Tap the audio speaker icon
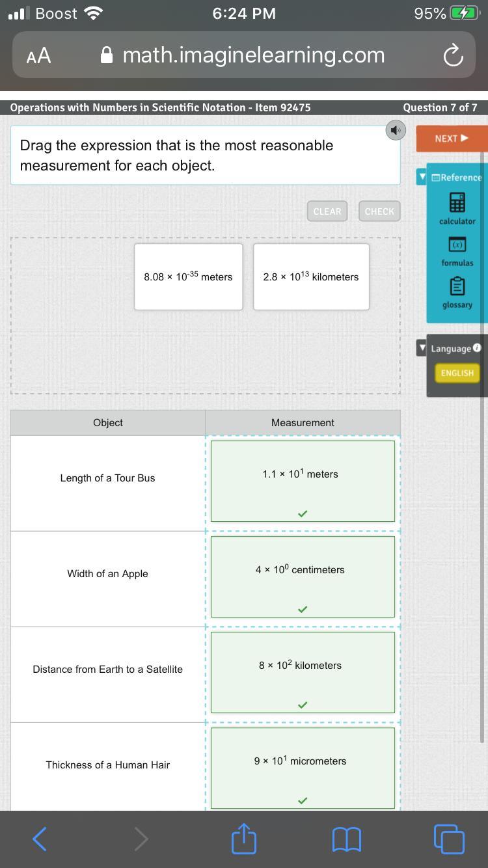Viewport: 488px width, 868px height. pyautogui.click(x=394, y=130)
